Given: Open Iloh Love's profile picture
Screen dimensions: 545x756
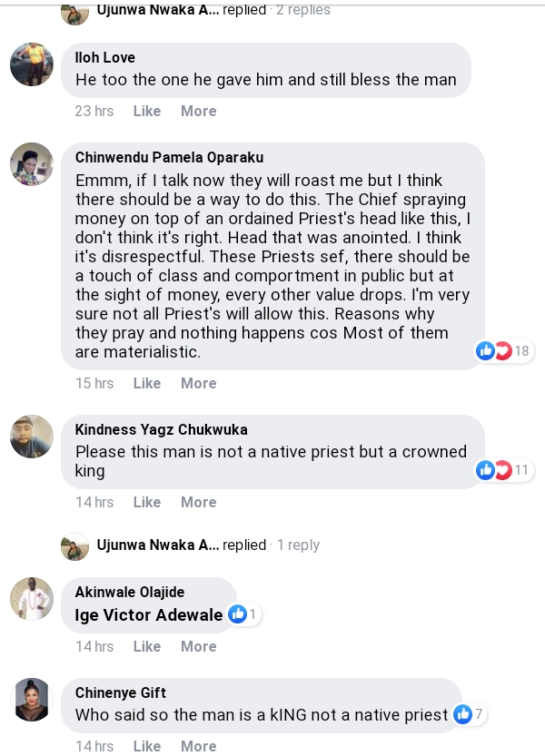Looking at the screenshot, I should point(32,64).
